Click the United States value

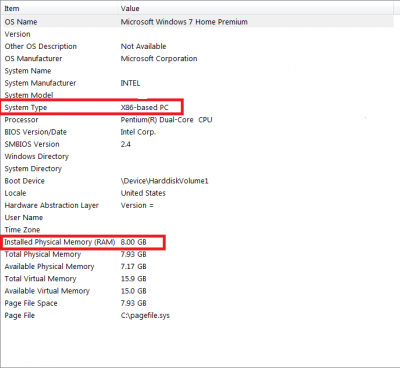(x=143, y=193)
